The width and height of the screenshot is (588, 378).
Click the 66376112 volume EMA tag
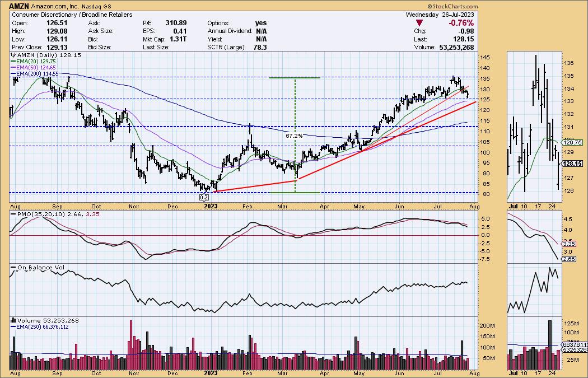(575, 344)
